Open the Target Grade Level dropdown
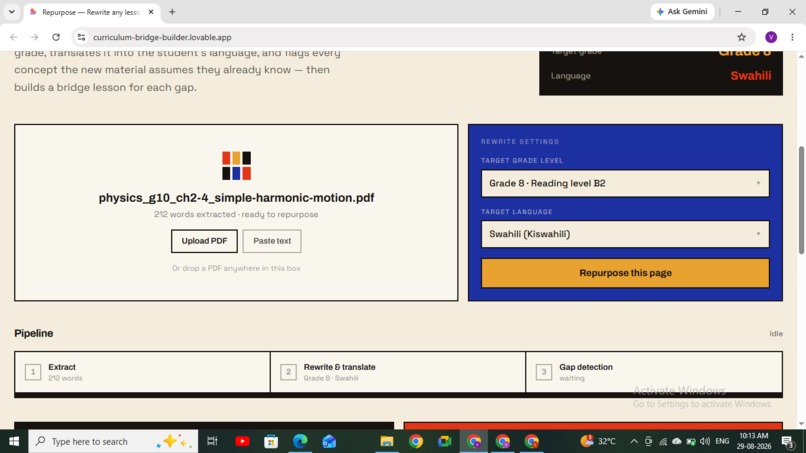Screen dimensions: 806x453 (625, 183)
